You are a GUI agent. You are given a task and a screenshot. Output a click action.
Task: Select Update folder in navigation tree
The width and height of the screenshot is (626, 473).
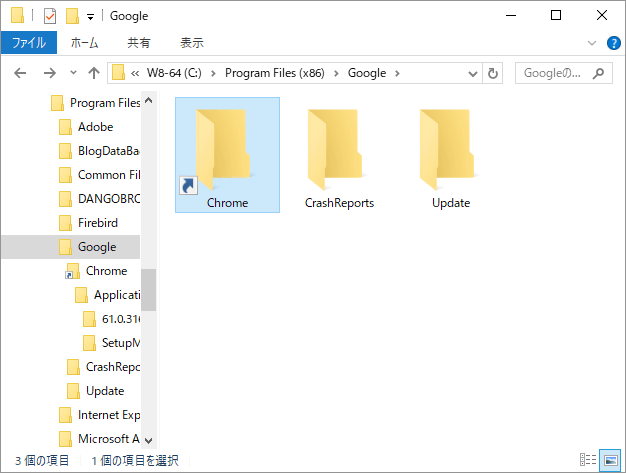[x=96, y=391]
